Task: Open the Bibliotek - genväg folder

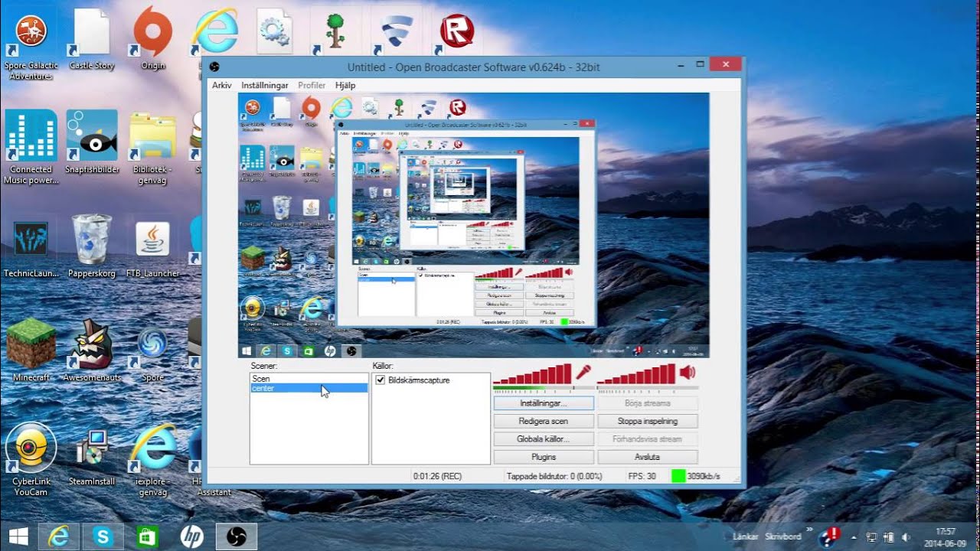Action: 153,147
